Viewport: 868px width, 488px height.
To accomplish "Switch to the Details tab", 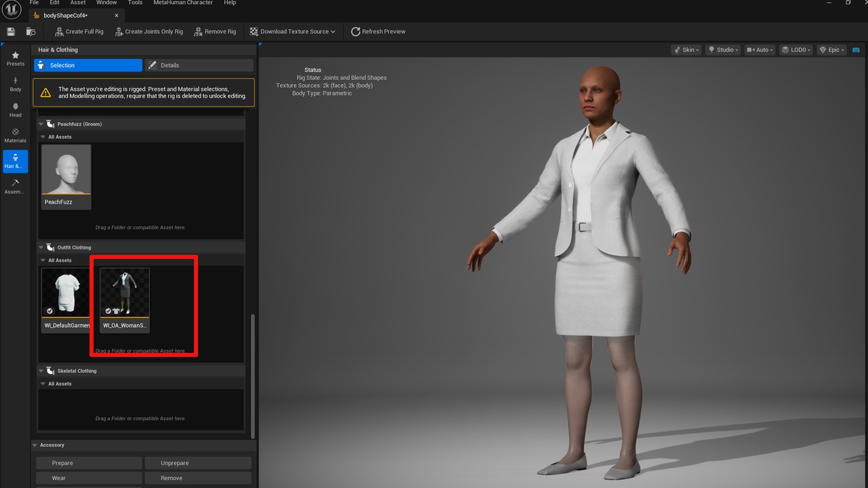I will click(x=199, y=65).
